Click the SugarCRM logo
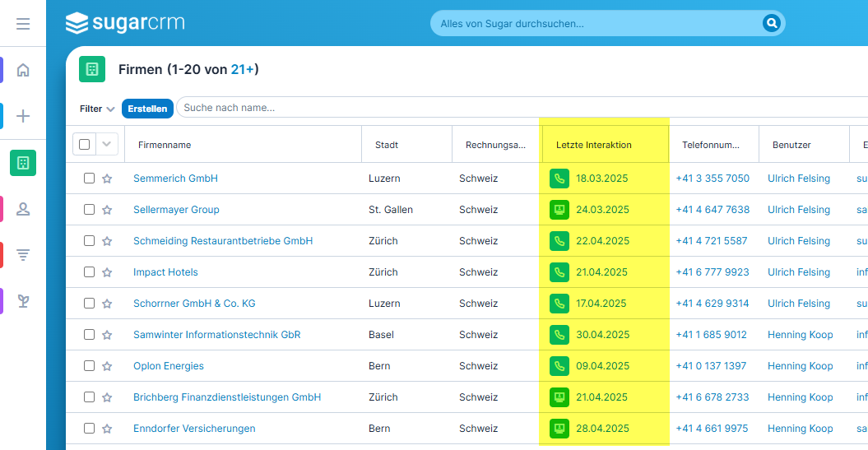Viewport: 868px width, 450px height. coord(125,23)
